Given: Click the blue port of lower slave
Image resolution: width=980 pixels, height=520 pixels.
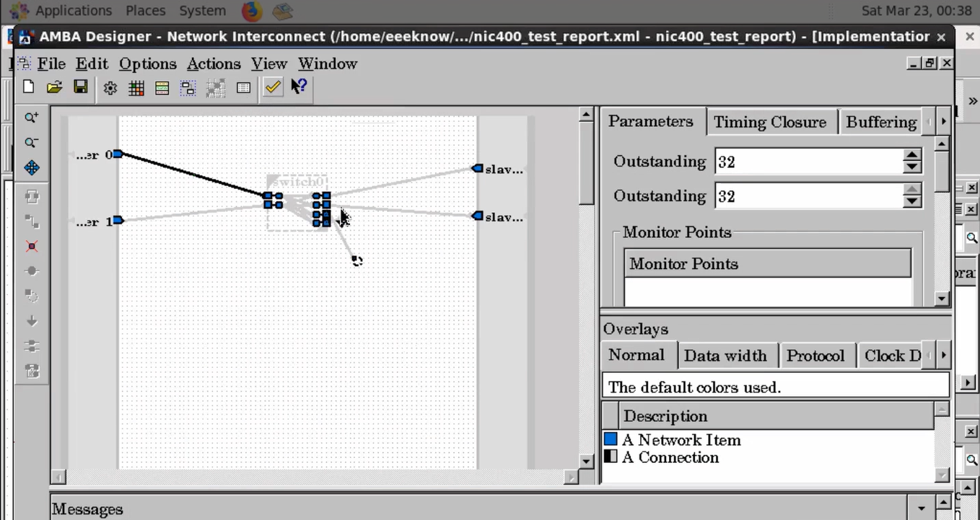Looking at the screenshot, I should point(477,216).
